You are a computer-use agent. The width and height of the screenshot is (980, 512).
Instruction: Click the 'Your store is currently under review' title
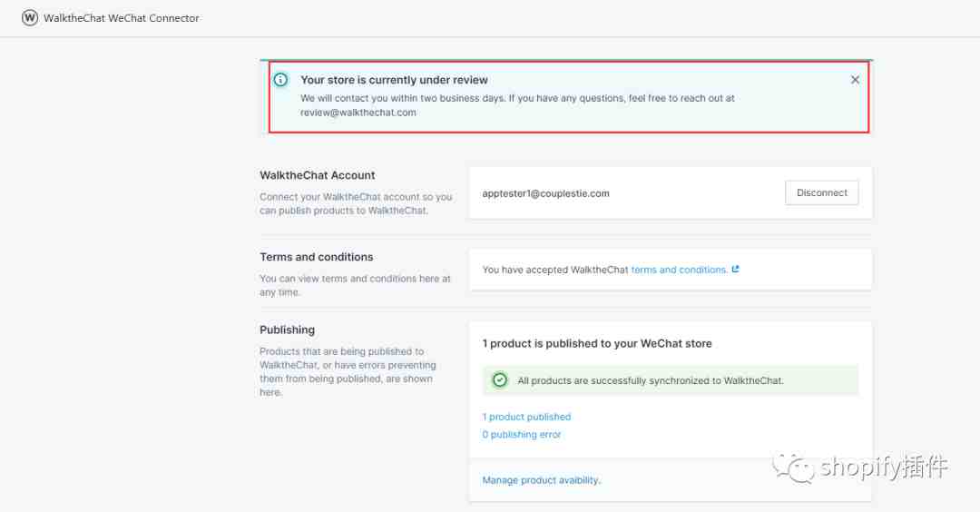tap(394, 80)
